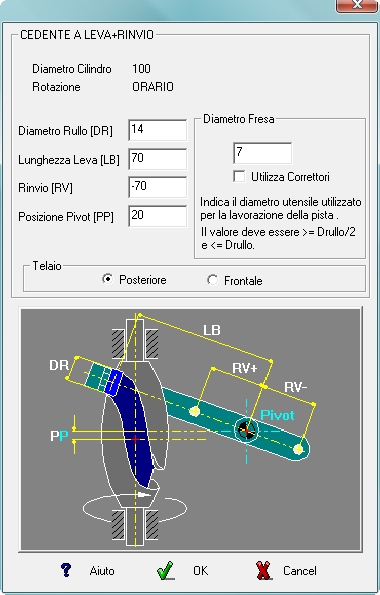Click the red X cancel icon
Image resolution: width=380 pixels, height=595 pixels.
[263, 570]
